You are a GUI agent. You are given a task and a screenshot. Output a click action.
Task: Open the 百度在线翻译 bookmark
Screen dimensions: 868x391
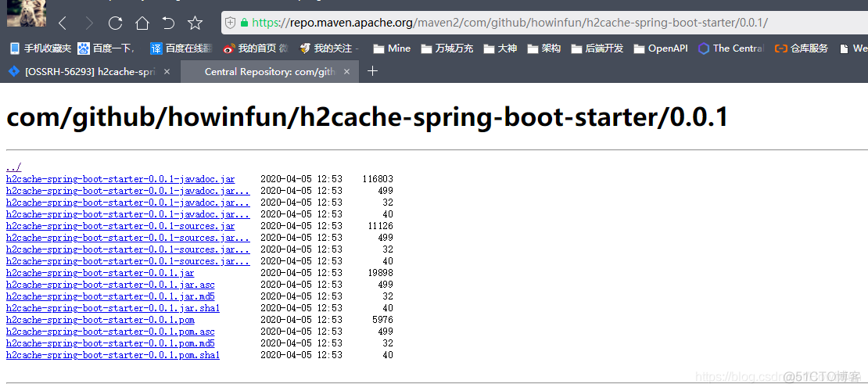pyautogui.click(x=181, y=48)
